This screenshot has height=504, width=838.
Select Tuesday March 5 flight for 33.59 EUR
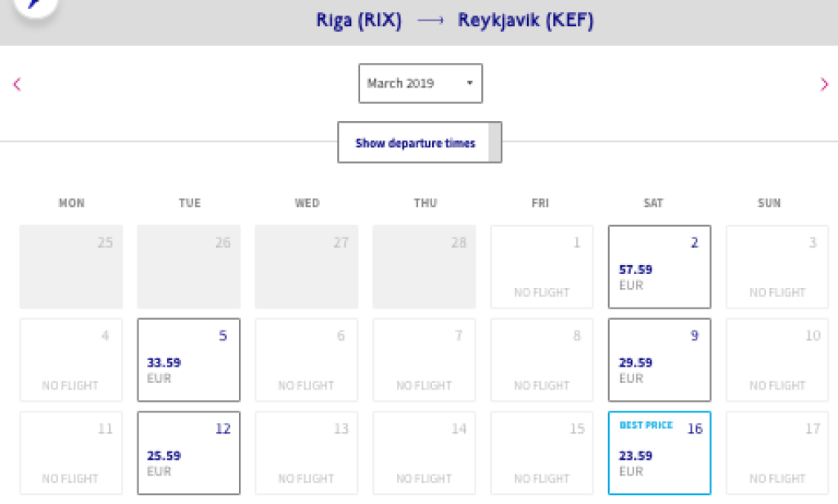coord(188,360)
